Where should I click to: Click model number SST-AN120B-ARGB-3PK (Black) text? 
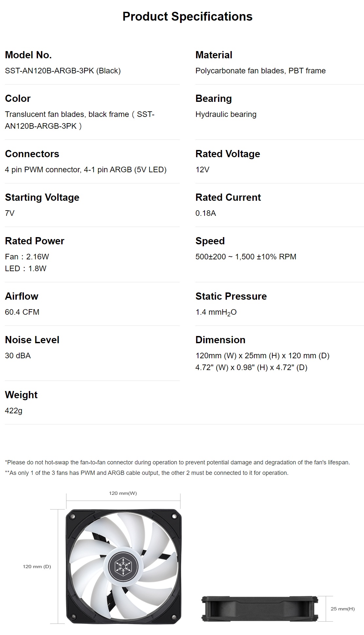tap(63, 71)
